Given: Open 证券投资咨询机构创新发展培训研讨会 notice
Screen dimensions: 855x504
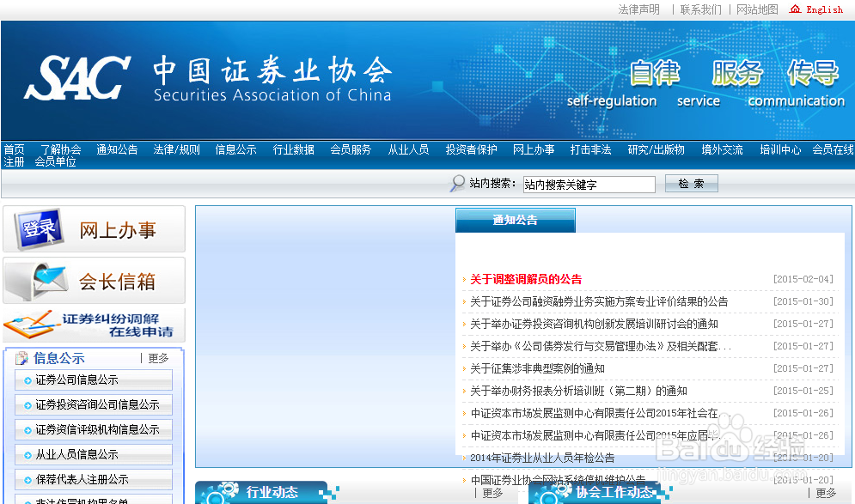Looking at the screenshot, I should (x=595, y=325).
